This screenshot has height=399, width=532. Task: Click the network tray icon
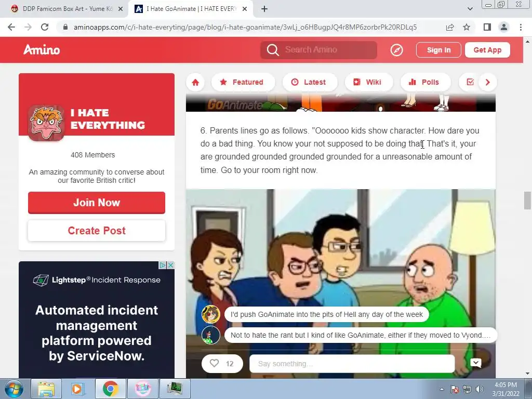[x=467, y=389]
